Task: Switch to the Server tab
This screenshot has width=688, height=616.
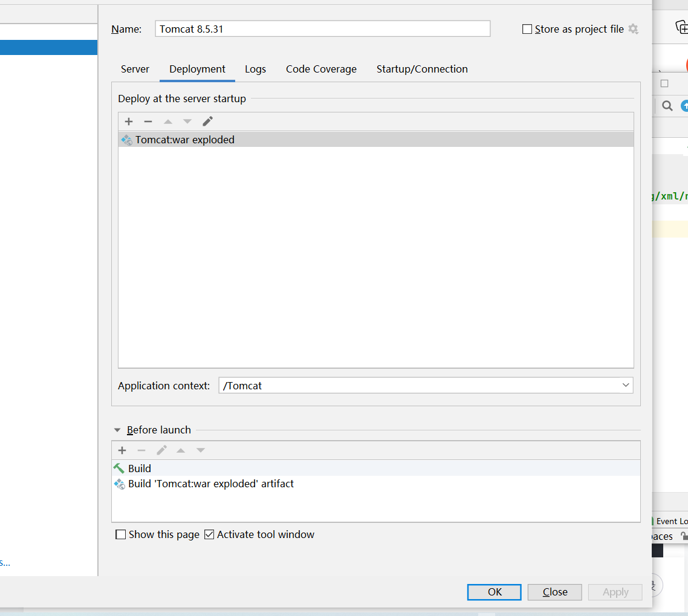Action: coord(135,69)
